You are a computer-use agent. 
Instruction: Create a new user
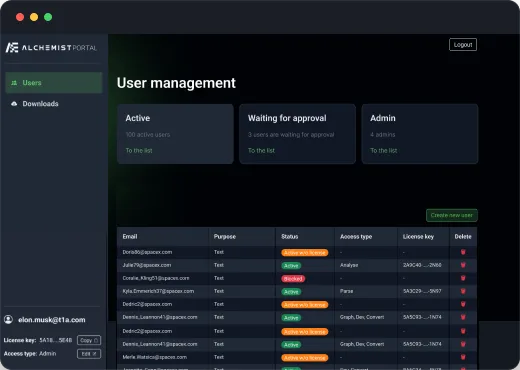click(452, 215)
